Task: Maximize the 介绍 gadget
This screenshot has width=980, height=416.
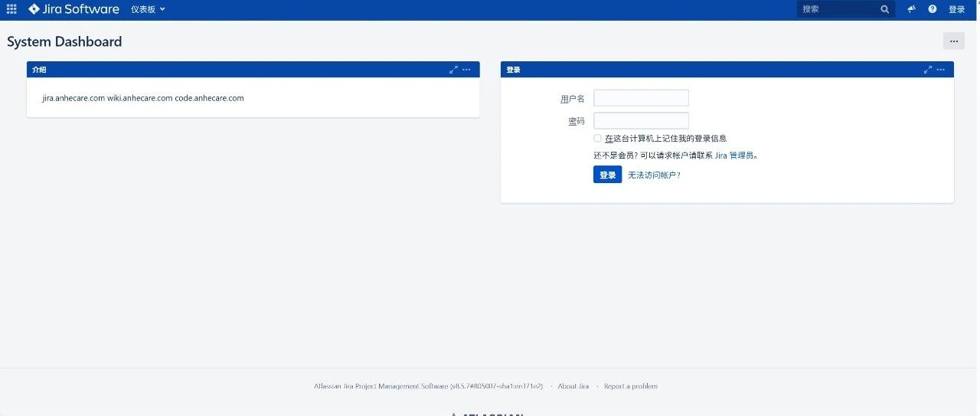Action: (x=453, y=70)
